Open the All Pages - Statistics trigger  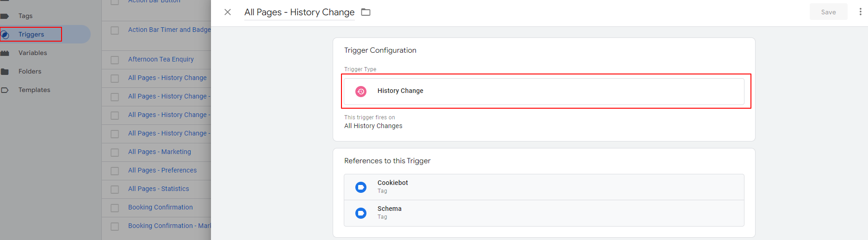pos(159,189)
